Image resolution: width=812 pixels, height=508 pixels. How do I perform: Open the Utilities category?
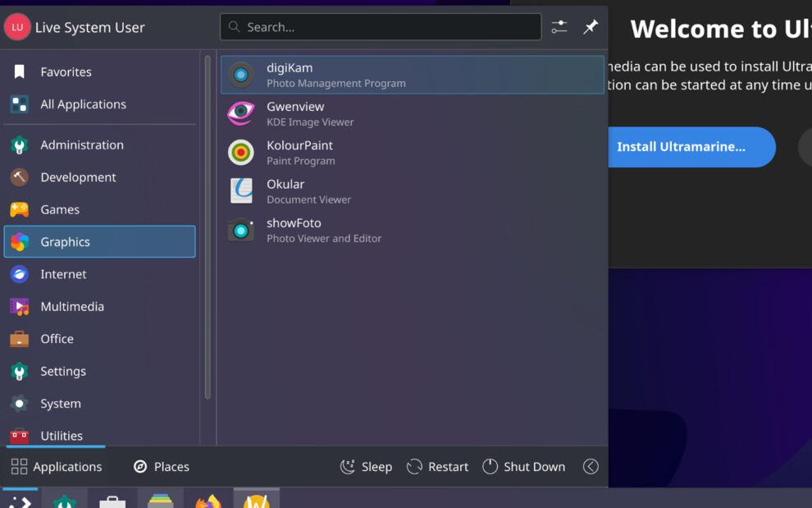coord(99,436)
